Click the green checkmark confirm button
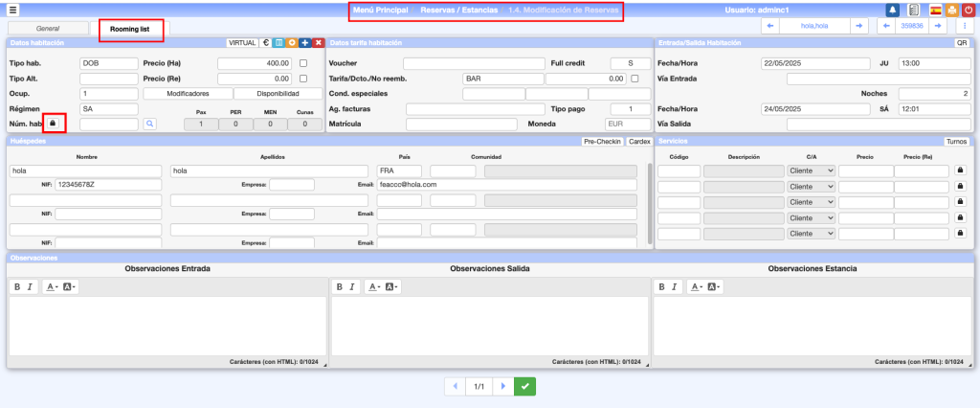This screenshot has height=408, width=980. 524,386
